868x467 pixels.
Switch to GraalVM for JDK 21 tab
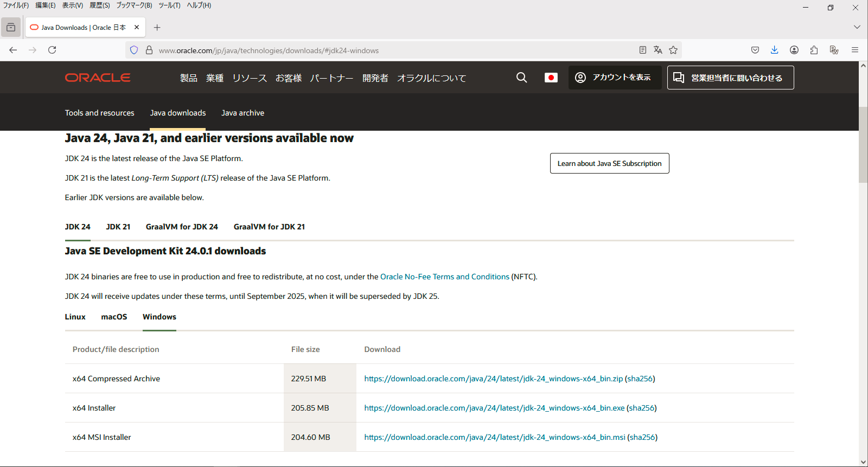pyautogui.click(x=269, y=227)
